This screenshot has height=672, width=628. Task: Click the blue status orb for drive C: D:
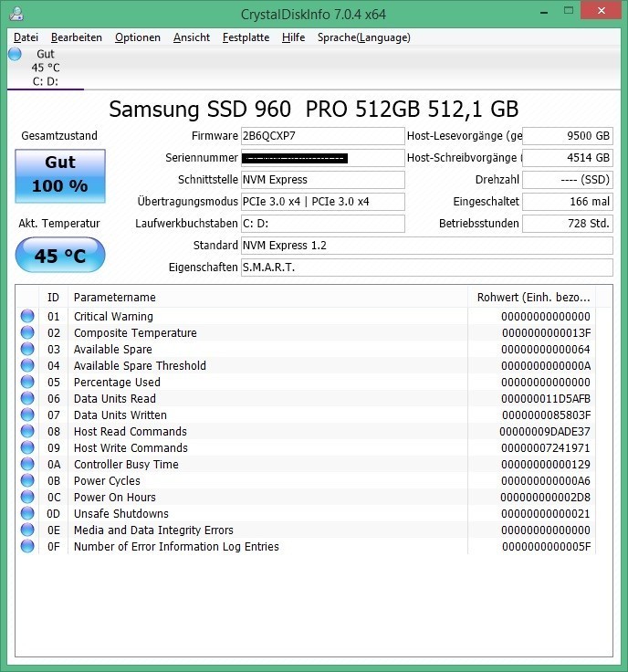[x=15, y=54]
